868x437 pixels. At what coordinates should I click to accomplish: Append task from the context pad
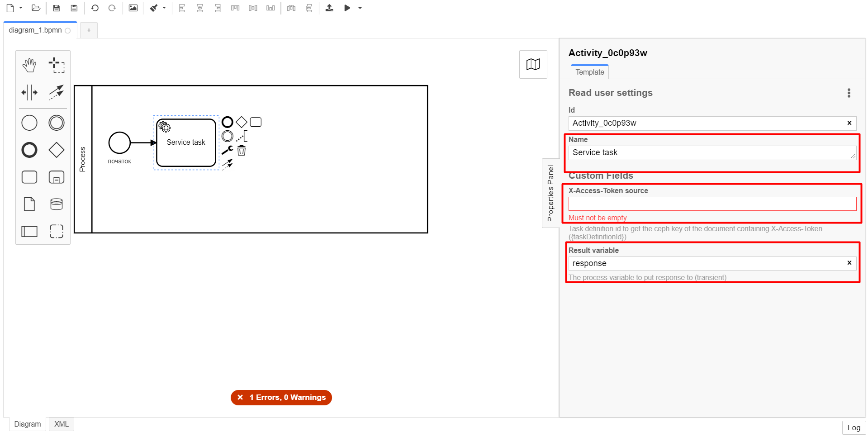[256, 122]
